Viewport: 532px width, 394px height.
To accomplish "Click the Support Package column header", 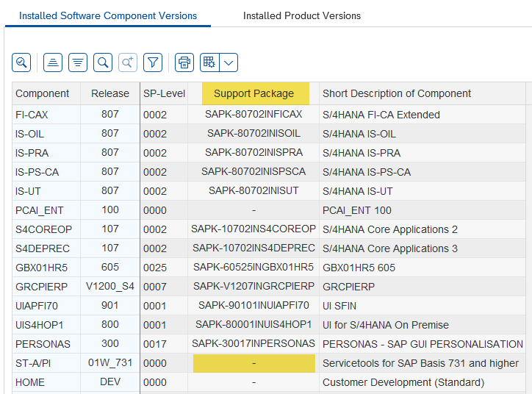I will pyautogui.click(x=254, y=93).
